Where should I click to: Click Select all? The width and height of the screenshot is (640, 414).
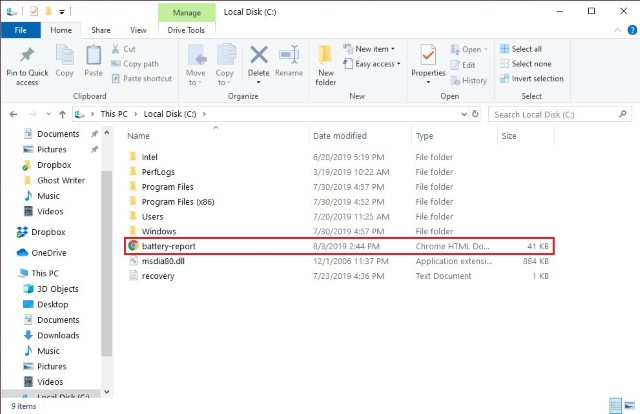521,49
